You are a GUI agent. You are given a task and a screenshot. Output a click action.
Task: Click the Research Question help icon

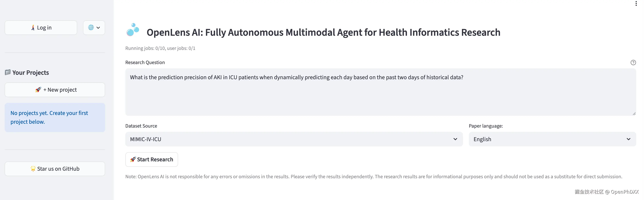(x=633, y=63)
